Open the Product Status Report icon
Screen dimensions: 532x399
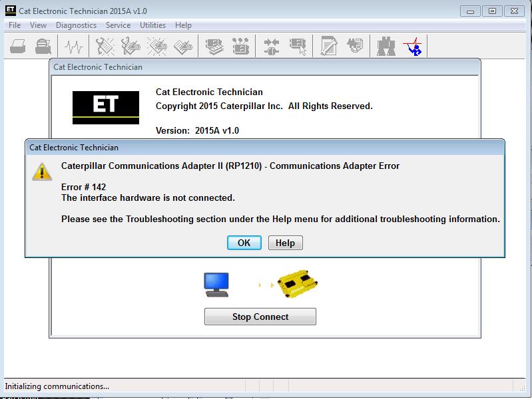(329, 46)
